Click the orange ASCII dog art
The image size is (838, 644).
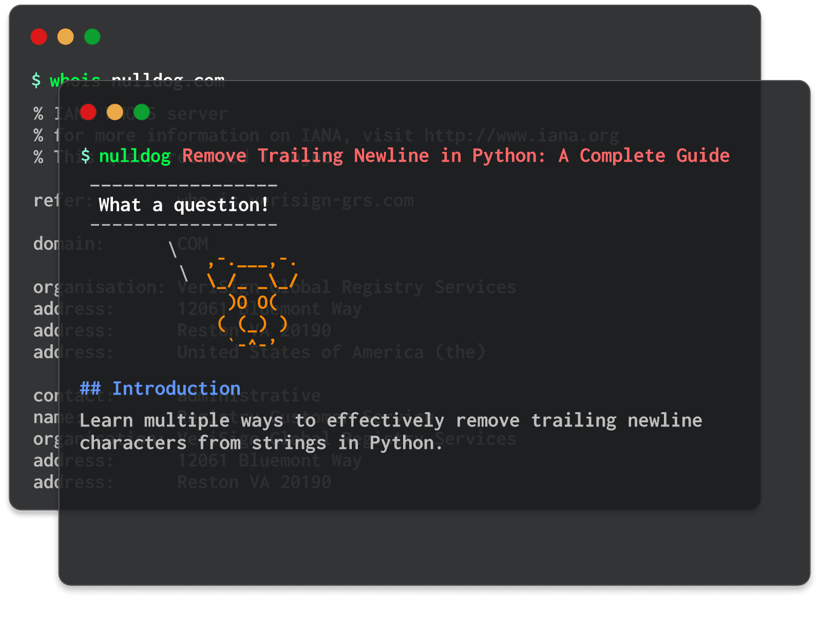[252, 301]
